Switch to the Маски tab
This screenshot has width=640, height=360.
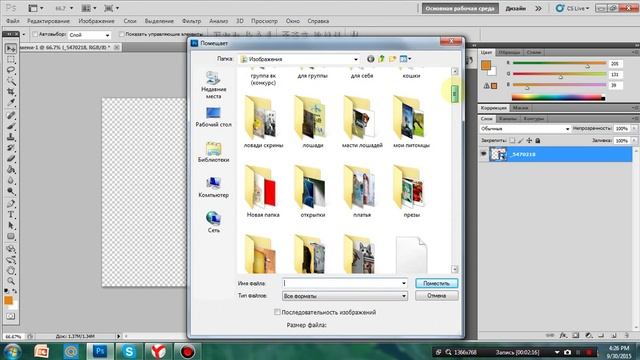pos(520,108)
